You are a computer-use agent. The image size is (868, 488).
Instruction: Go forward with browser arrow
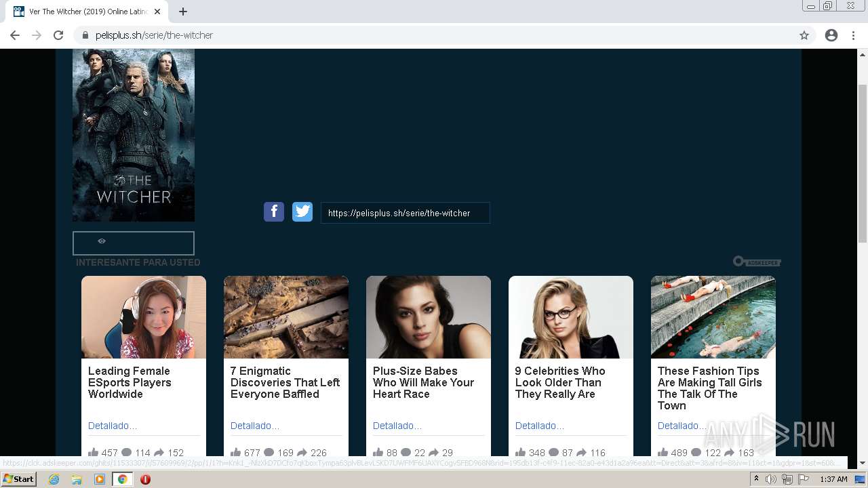(x=37, y=35)
